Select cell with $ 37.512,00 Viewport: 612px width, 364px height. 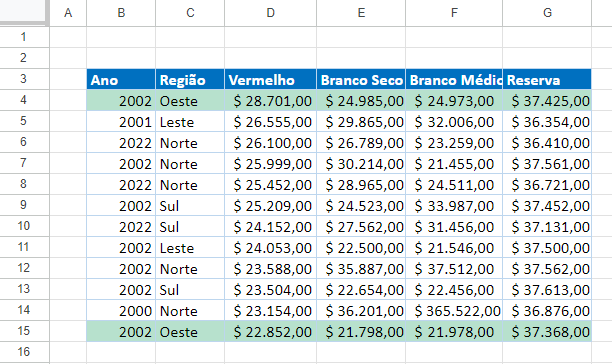coord(454,269)
